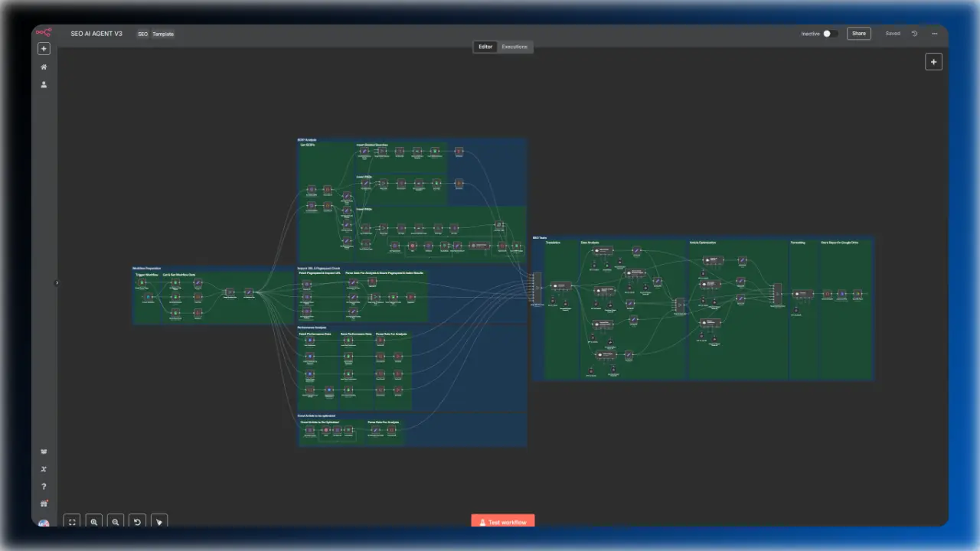This screenshot has height=551, width=980.
Task: Click the Test workflow button
Action: (503, 522)
